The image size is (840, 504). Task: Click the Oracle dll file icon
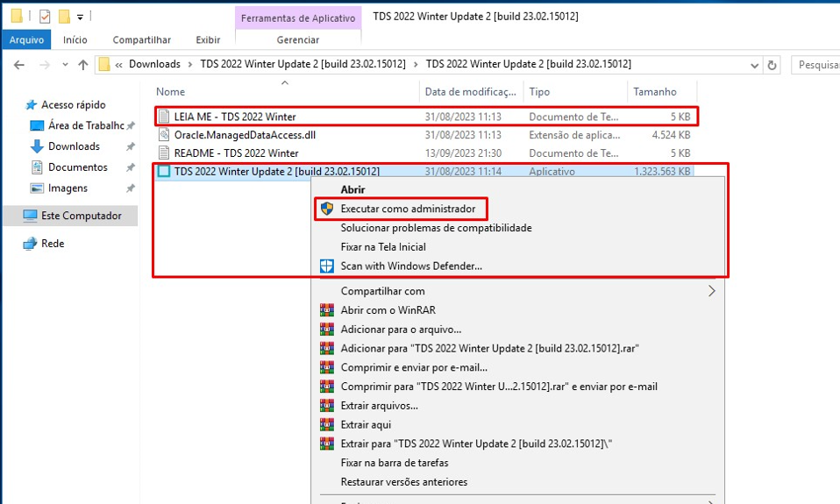click(x=164, y=135)
